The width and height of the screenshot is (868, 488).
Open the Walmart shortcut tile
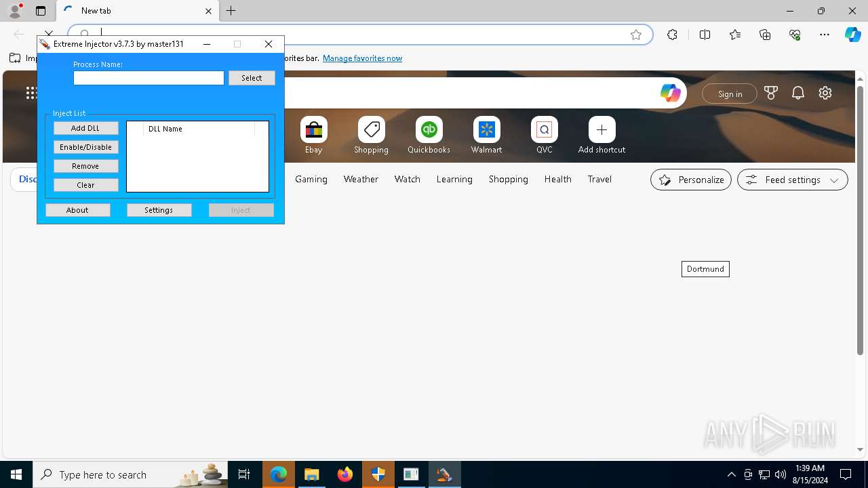coord(486,136)
